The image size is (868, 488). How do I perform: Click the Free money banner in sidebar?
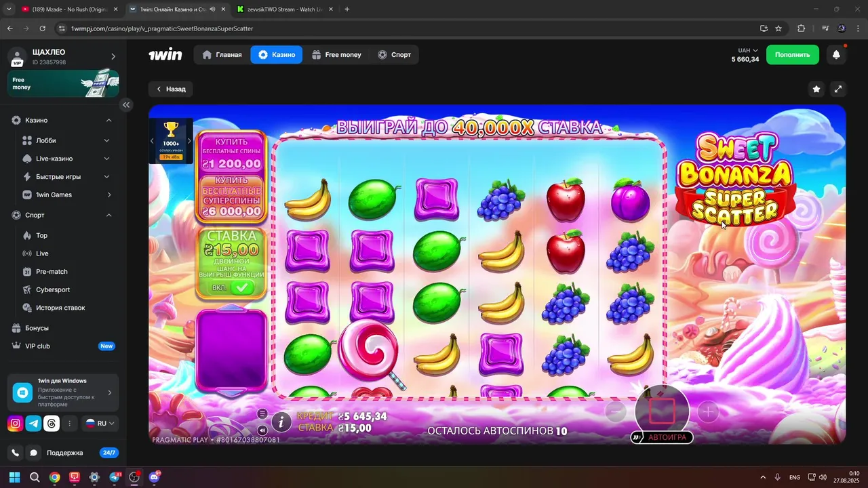[63, 83]
